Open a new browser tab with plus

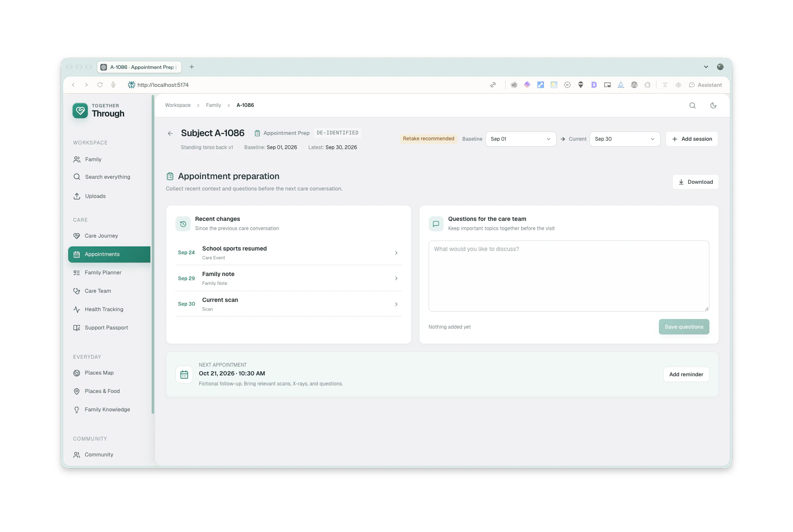pyautogui.click(x=192, y=67)
